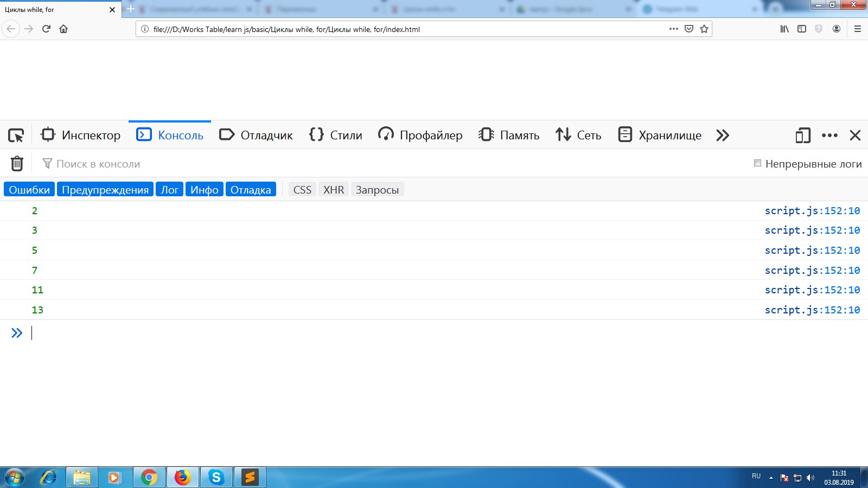Open script.js link for output 11
The height and width of the screenshot is (488, 868).
click(812, 290)
